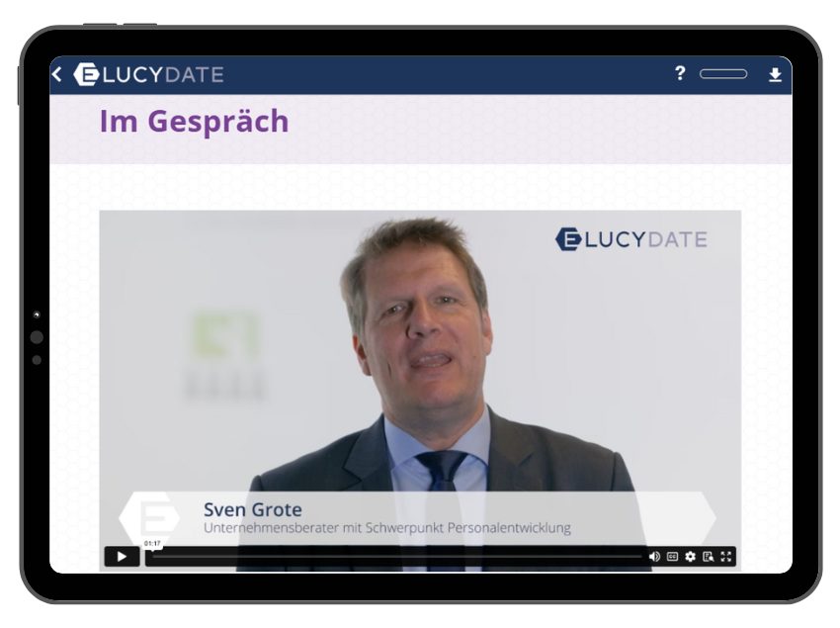
Task: Mute the video with the speaker icon
Action: pyautogui.click(x=654, y=557)
